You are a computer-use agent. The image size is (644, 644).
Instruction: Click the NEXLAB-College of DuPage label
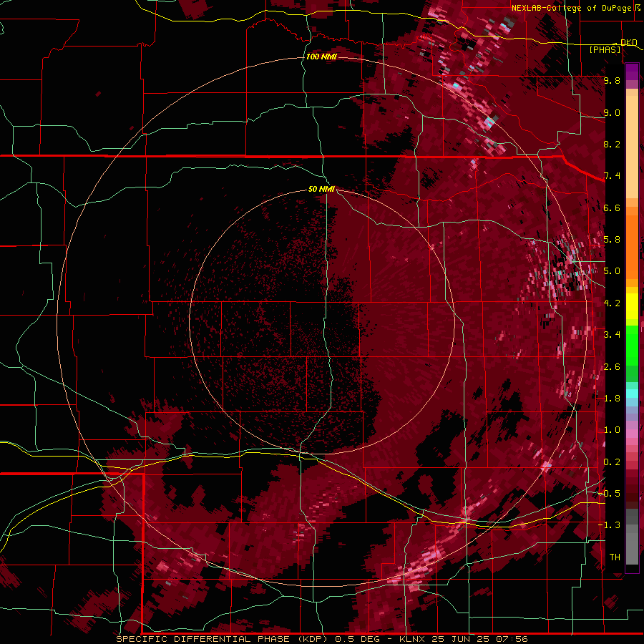571,8
